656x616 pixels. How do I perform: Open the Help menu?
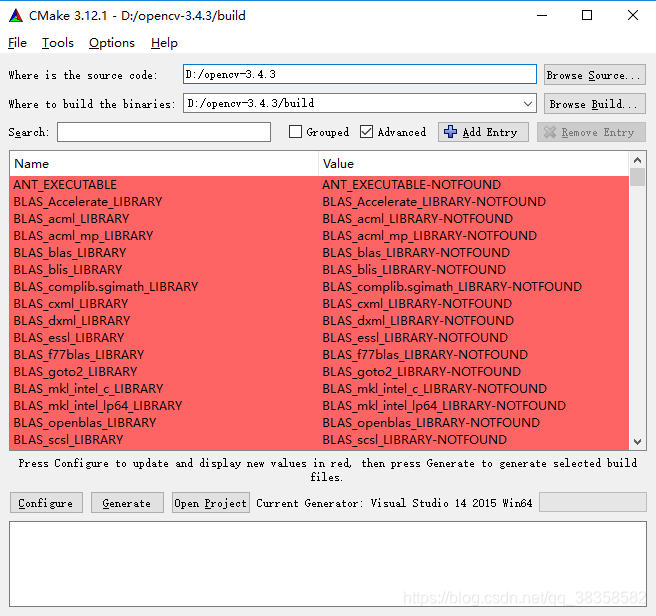164,43
